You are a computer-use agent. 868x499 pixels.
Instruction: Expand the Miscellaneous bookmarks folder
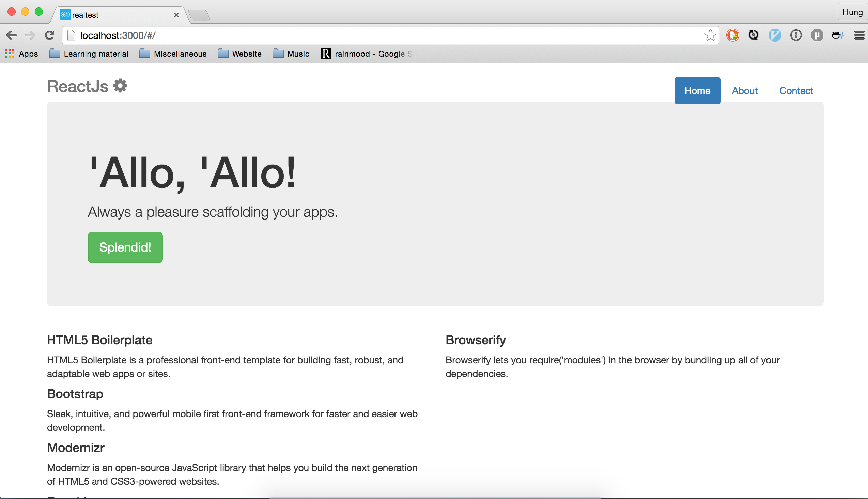coord(173,54)
